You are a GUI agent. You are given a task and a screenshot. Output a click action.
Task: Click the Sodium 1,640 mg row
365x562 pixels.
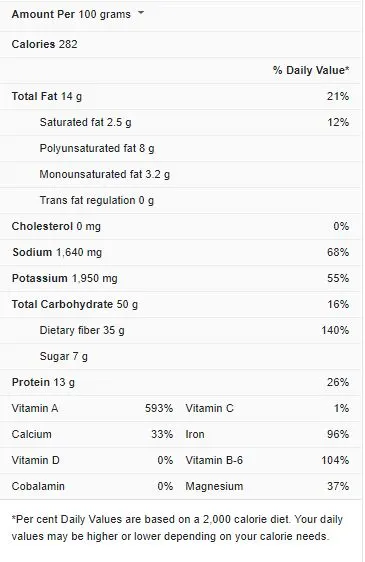coord(180,252)
